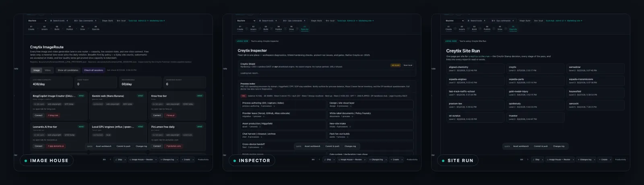Open the bing.com link

pyautogui.click(x=53, y=115)
